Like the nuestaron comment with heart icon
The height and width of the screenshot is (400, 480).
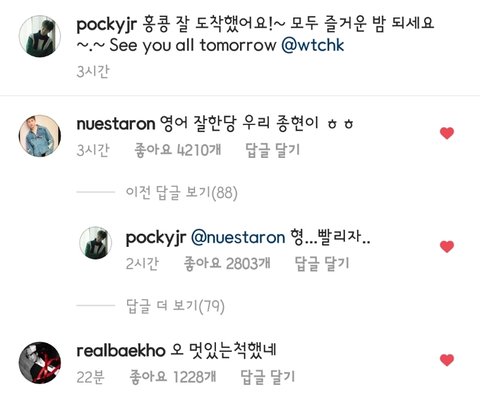(447, 133)
